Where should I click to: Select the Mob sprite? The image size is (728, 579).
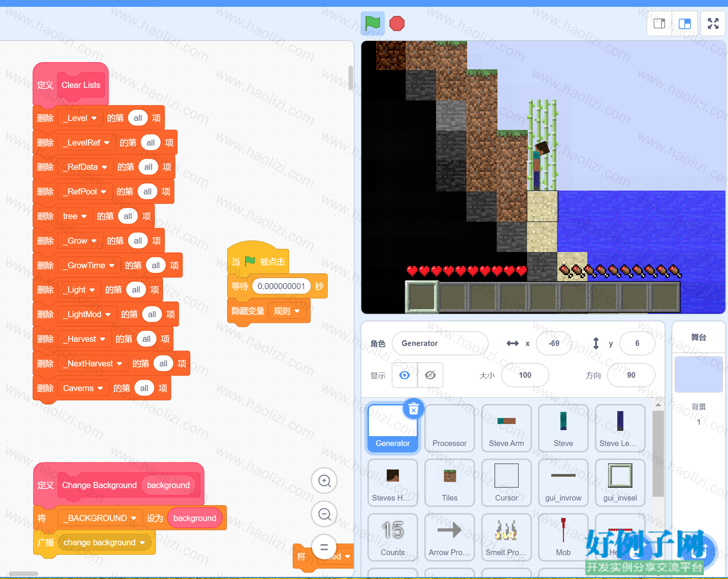click(563, 537)
